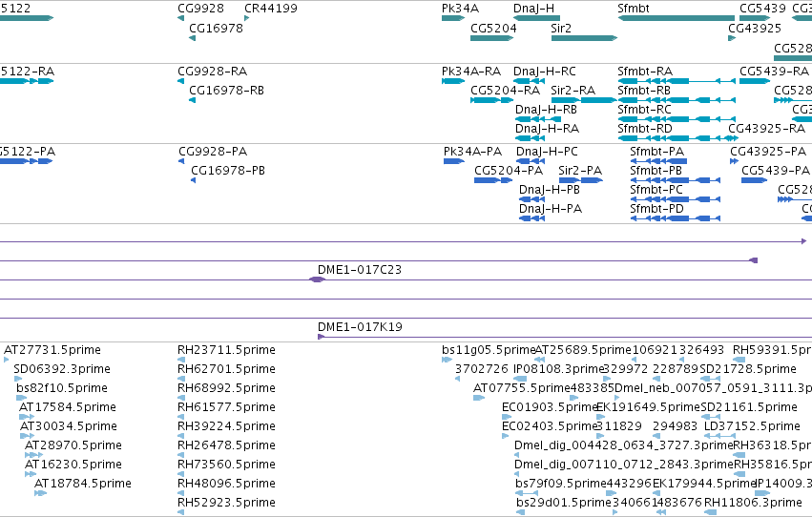Click the CG5439-RA transcript label
The height and width of the screenshot is (517, 812).
774,72
